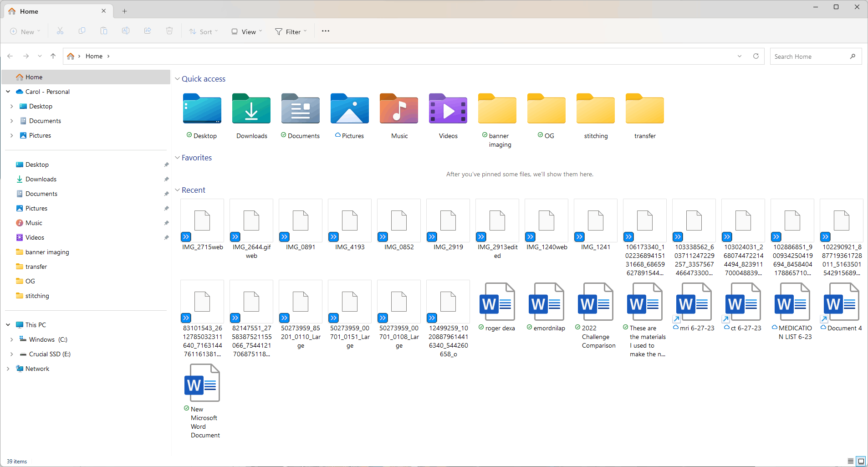Click the Back navigation arrow
868x467 pixels.
(10, 56)
